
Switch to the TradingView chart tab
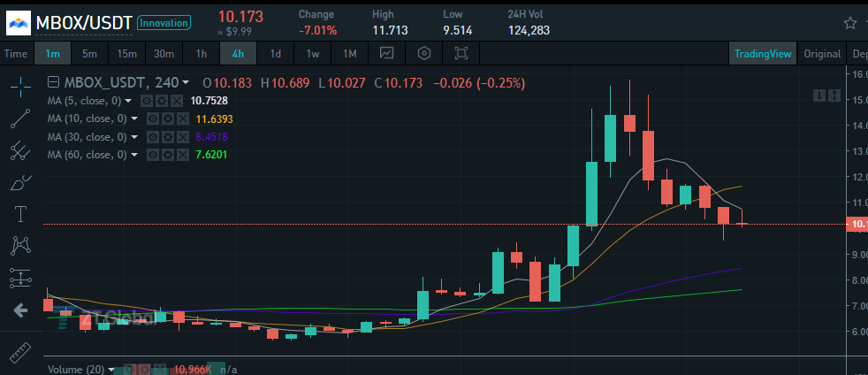763,54
